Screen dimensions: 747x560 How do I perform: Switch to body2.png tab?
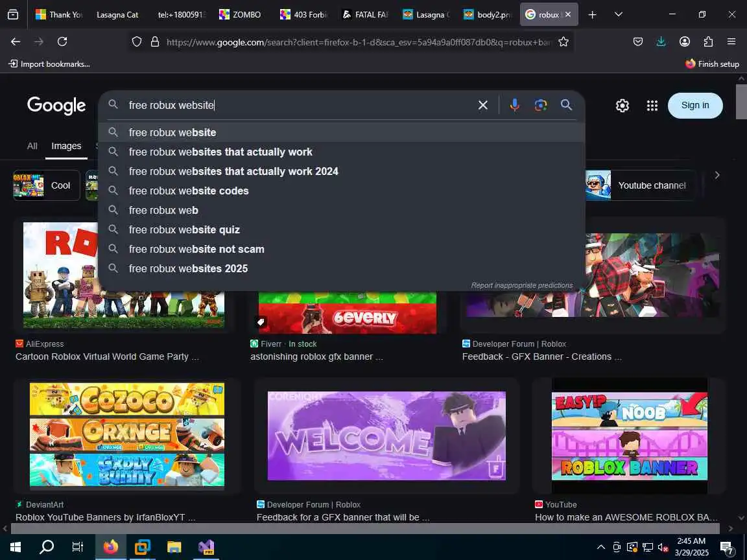(x=487, y=15)
